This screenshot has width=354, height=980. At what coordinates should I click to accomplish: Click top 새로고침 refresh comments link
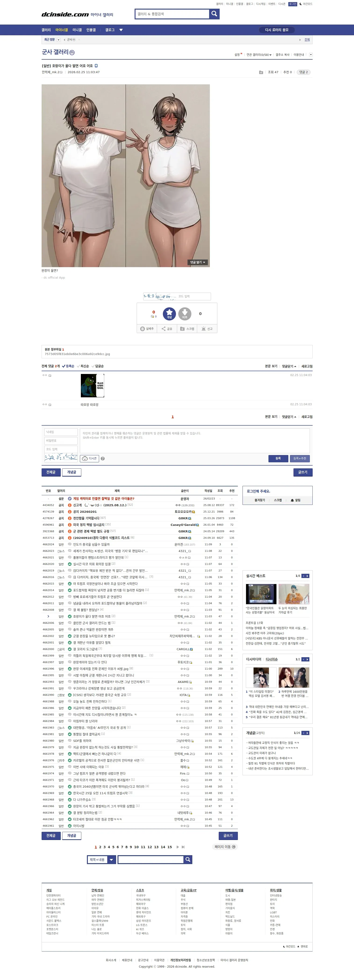point(307,366)
